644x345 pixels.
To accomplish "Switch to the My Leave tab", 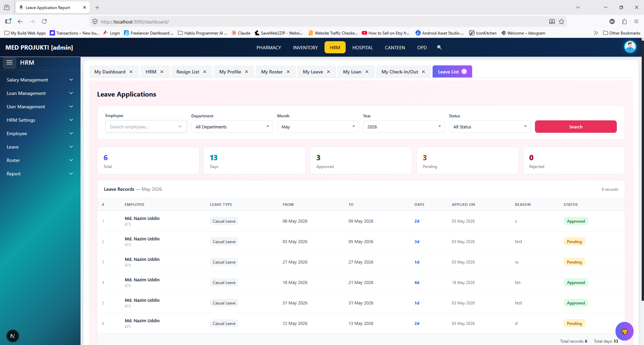I will tap(313, 72).
